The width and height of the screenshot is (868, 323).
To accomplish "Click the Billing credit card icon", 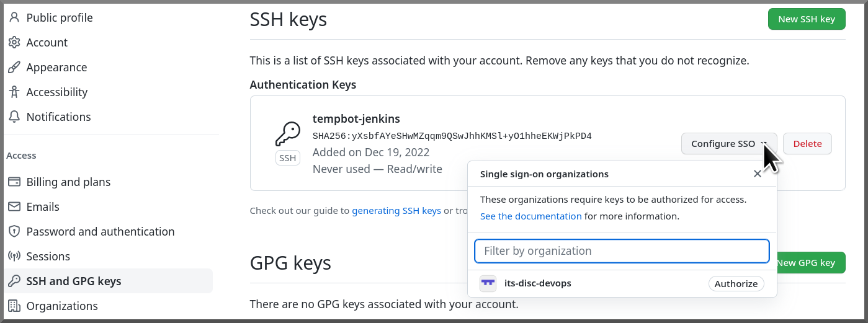I will (14, 182).
